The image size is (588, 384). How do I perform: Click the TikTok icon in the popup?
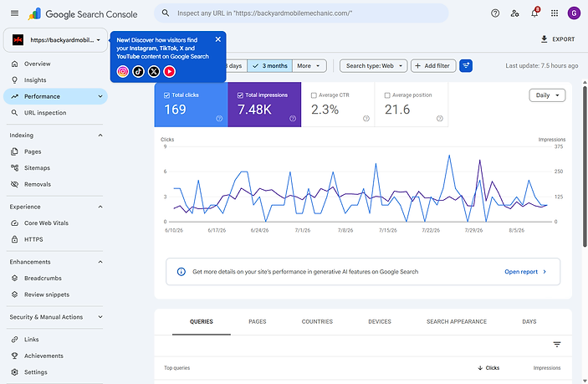(x=138, y=71)
